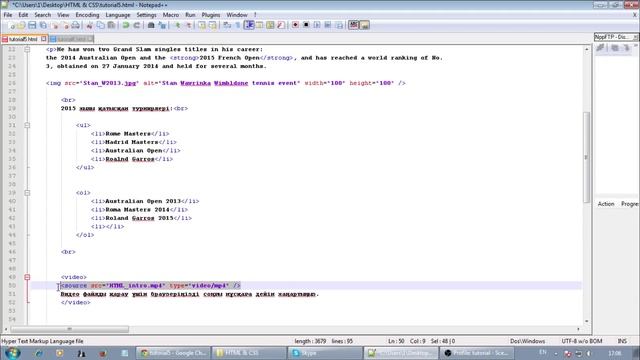This screenshot has height=360, width=640.
Task: Click the Stop Recording square icon
Action: tap(306, 25)
